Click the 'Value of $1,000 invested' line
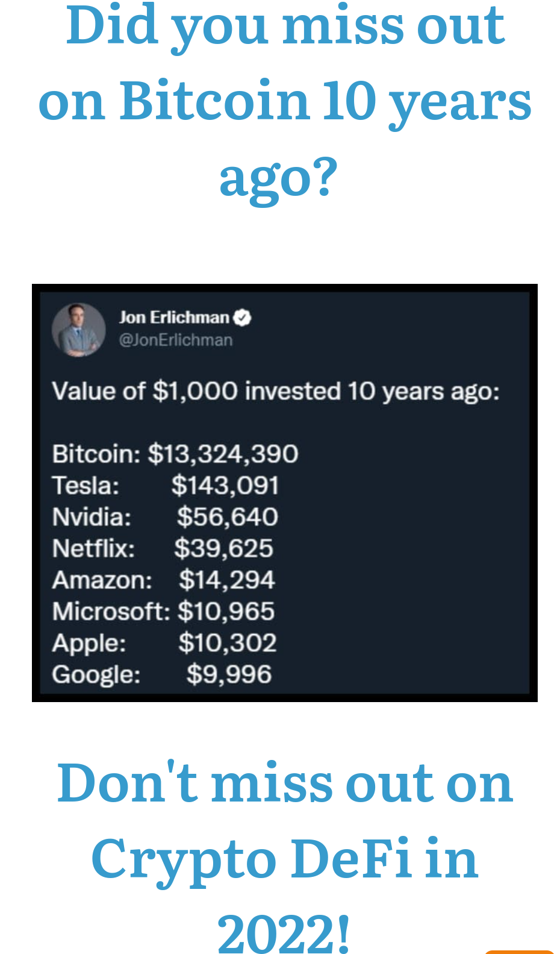Viewport: 560px width, 954px height. [x=276, y=391]
